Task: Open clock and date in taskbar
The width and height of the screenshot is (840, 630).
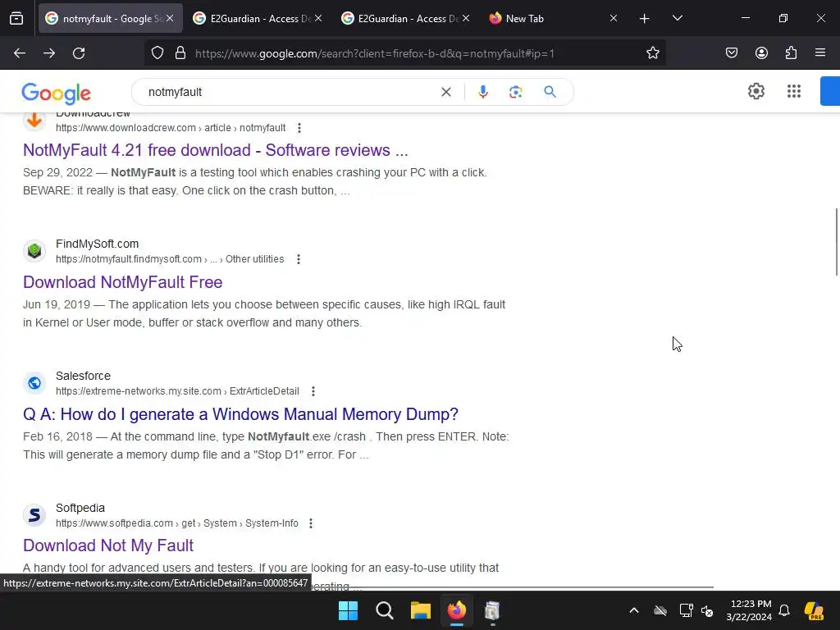Action: [749, 610]
